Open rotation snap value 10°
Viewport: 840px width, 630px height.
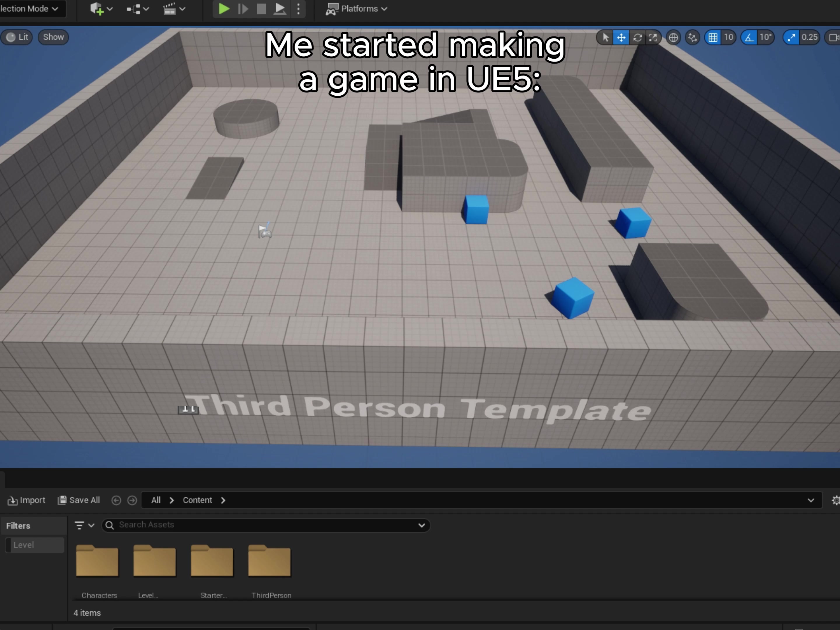tap(766, 37)
